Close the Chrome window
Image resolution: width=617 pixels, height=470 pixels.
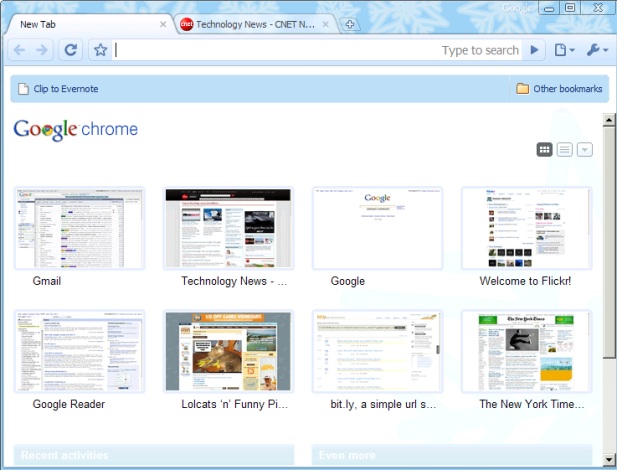pos(598,8)
